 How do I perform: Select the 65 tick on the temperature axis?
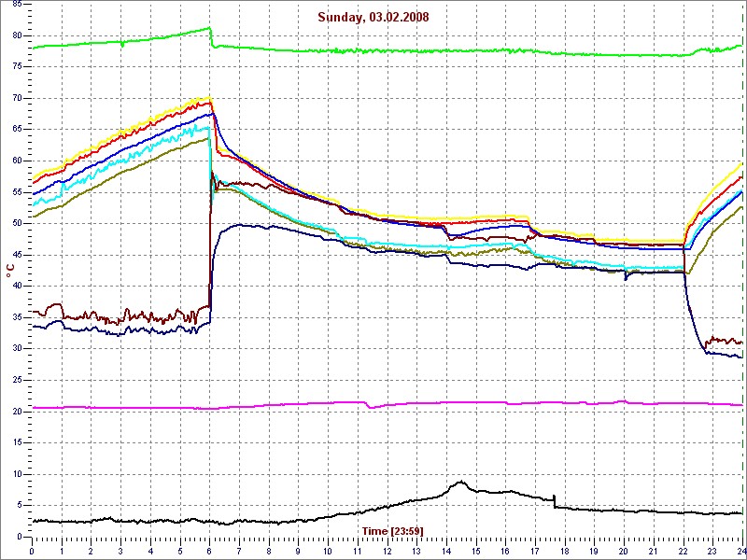click(x=16, y=129)
